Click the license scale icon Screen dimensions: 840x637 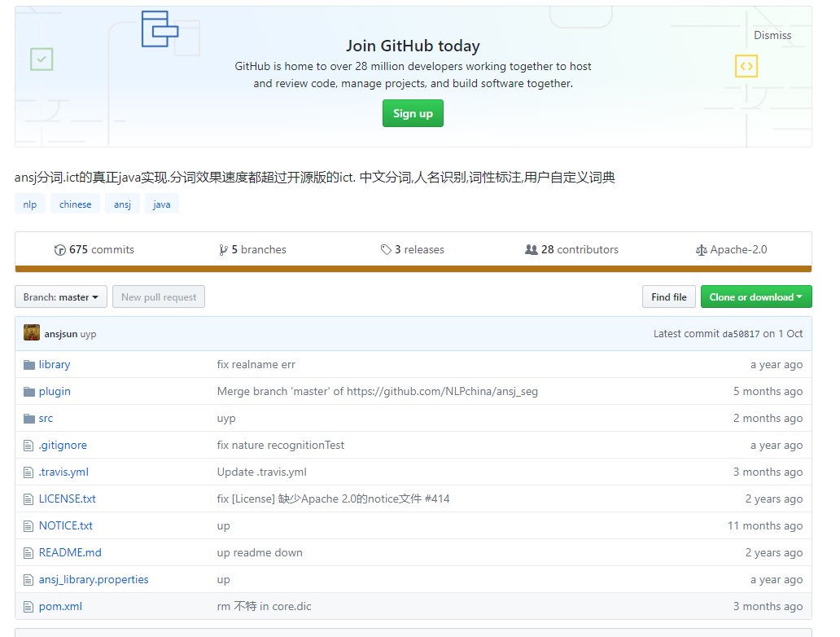click(701, 250)
